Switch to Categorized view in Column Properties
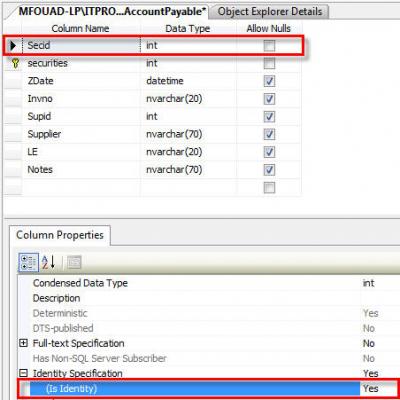Image resolution: width=400 pixels, height=400 pixels. (x=28, y=262)
